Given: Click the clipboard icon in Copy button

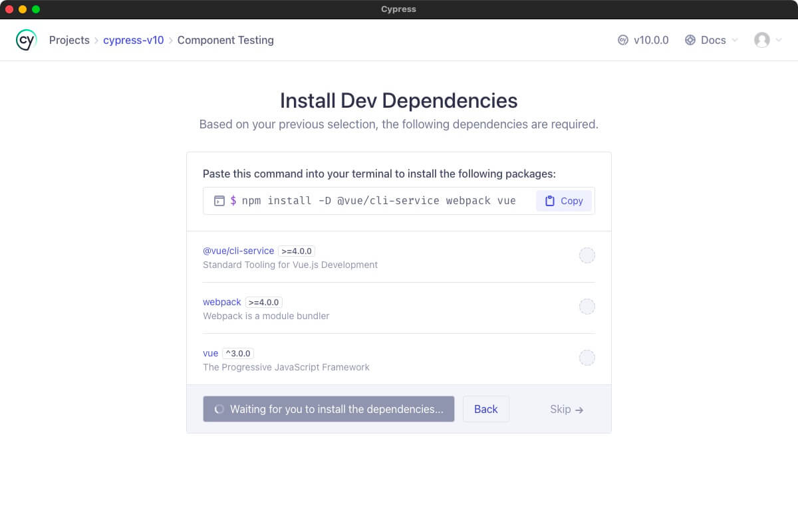Looking at the screenshot, I should pos(550,201).
